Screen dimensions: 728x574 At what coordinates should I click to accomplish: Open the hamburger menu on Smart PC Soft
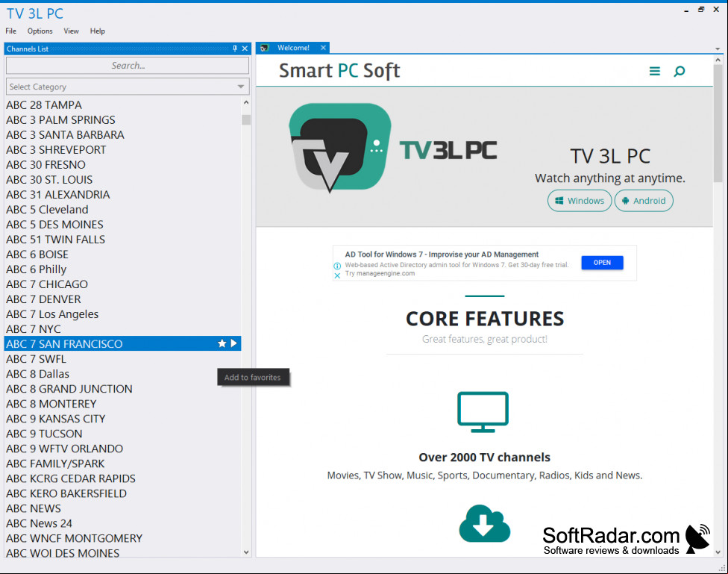click(655, 71)
